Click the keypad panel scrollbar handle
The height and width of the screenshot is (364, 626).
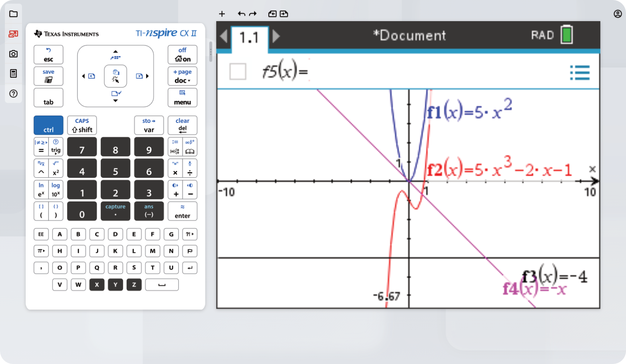(x=210, y=52)
